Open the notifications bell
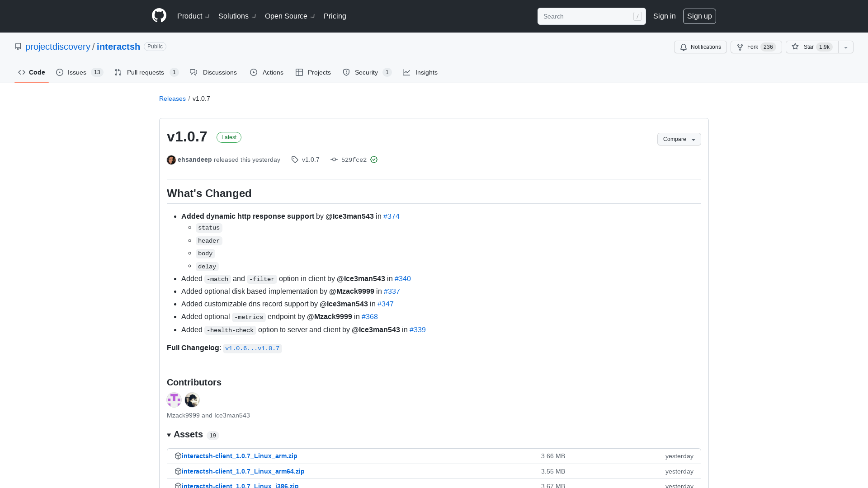Screen dimensions: 868x488 tap(684, 47)
